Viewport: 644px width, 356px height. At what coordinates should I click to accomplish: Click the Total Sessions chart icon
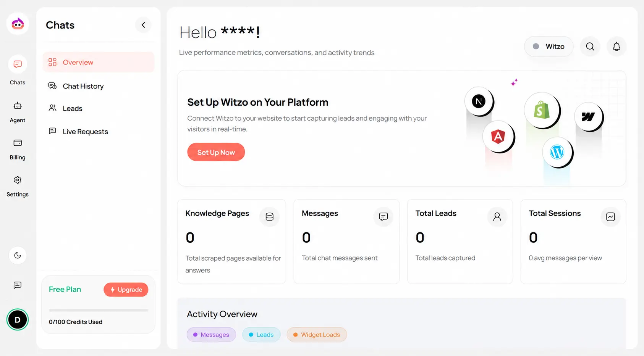coord(610,217)
